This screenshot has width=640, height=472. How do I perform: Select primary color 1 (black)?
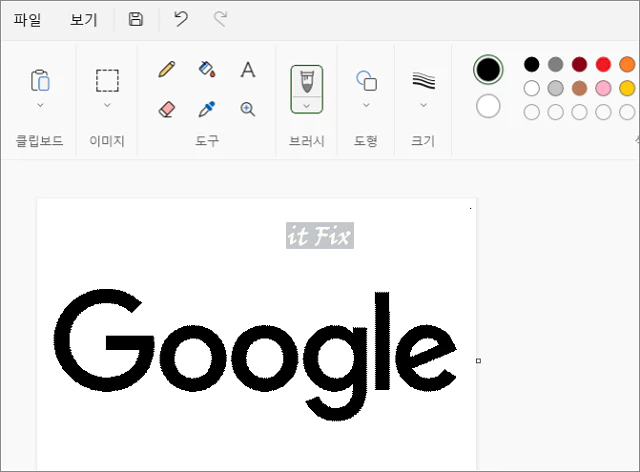pyautogui.click(x=488, y=69)
